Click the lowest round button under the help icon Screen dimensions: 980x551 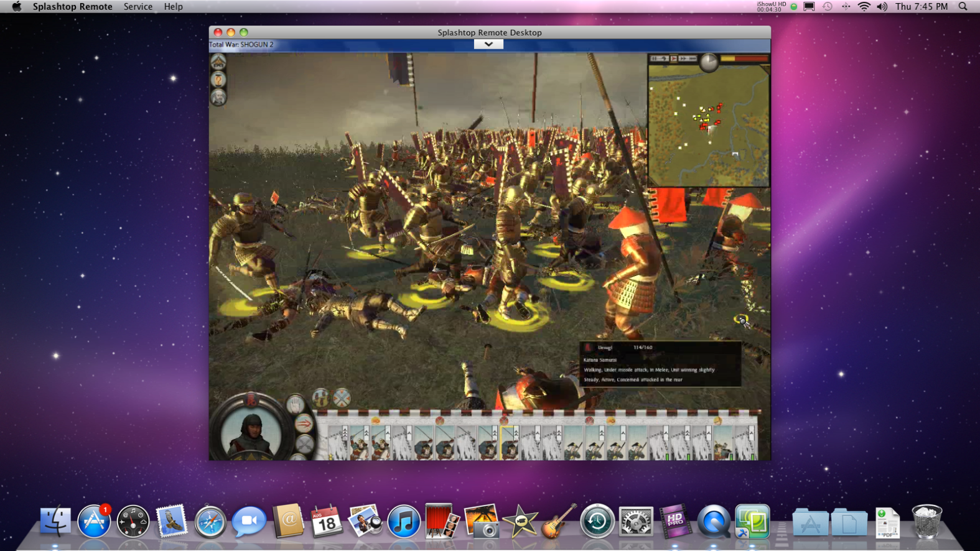[218, 97]
